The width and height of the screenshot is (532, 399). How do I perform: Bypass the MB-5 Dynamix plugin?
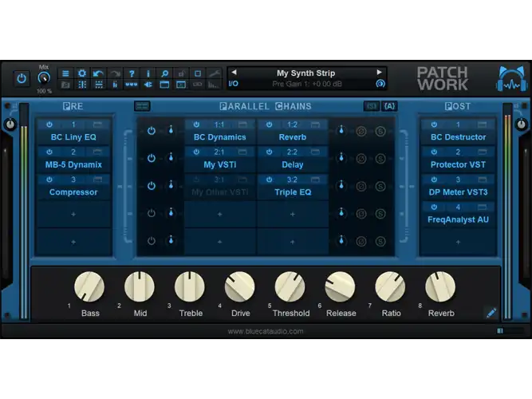tap(49, 152)
